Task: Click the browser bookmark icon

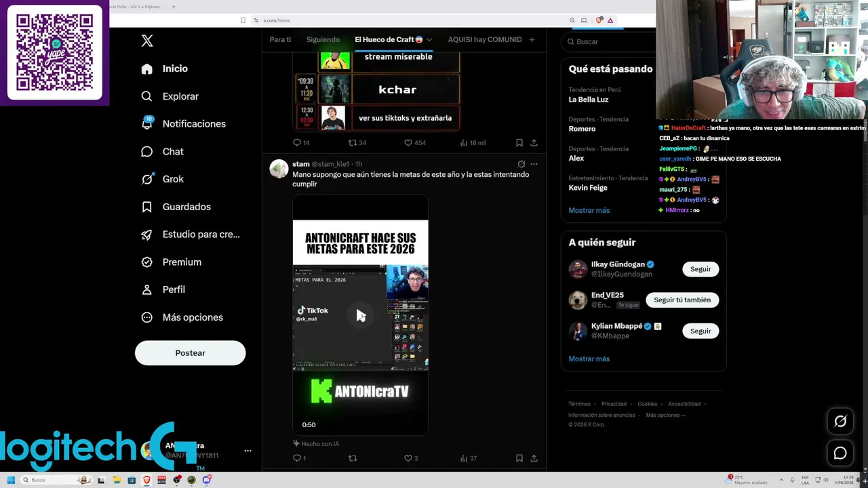Action: [243, 20]
